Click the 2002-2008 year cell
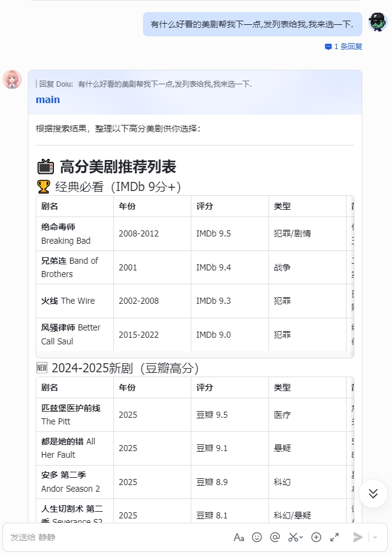 point(153,301)
